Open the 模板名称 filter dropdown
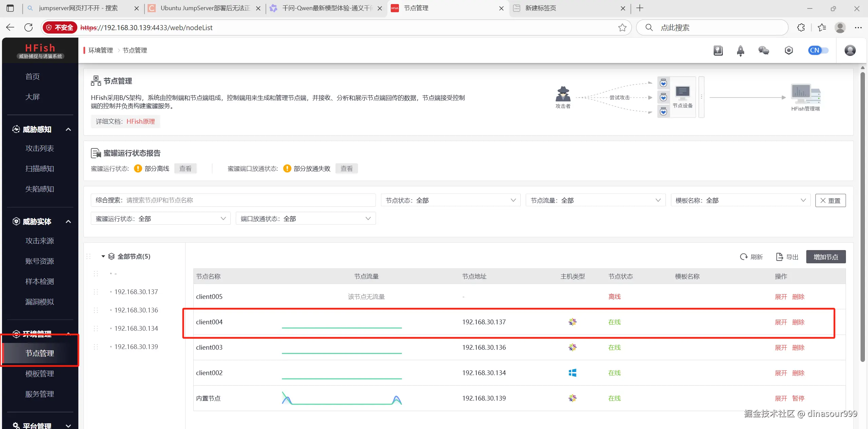The image size is (868, 429). click(x=740, y=200)
